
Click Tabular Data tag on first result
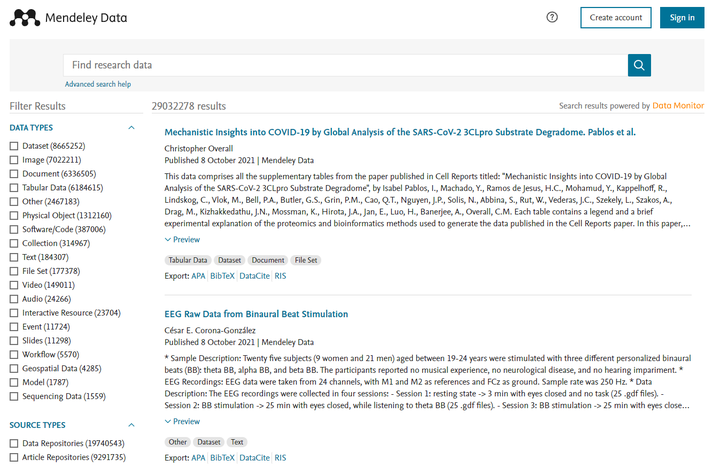coord(188,260)
